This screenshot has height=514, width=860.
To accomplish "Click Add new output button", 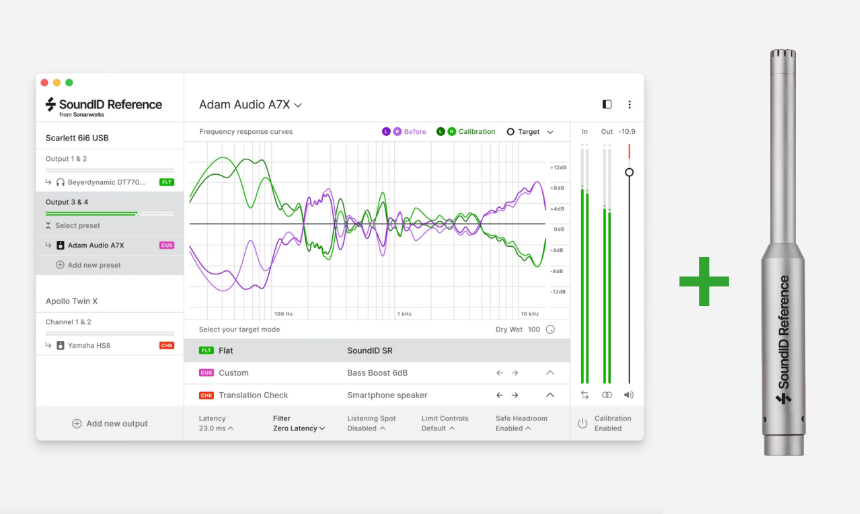I will [x=110, y=423].
